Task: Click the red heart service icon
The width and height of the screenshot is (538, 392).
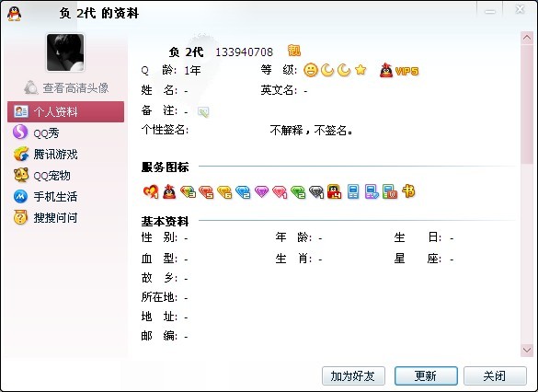Action: (x=151, y=191)
